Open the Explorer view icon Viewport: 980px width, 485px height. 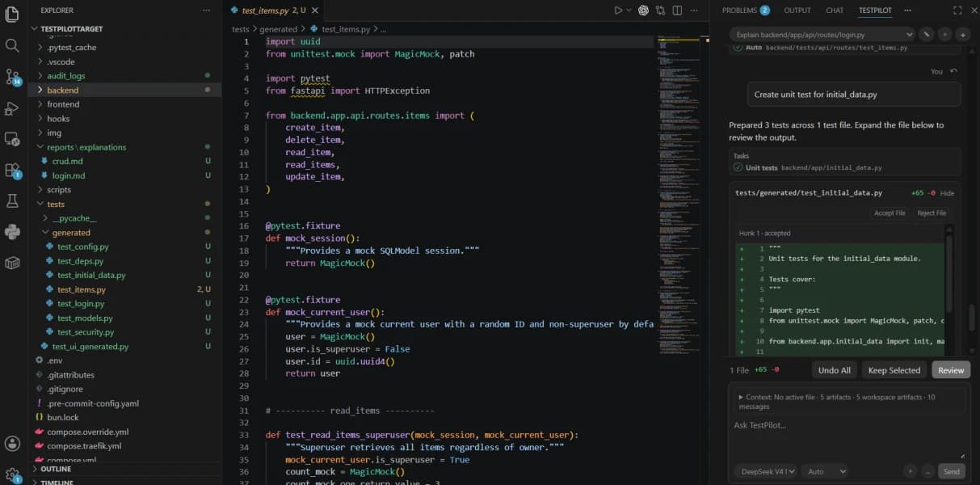click(x=12, y=15)
